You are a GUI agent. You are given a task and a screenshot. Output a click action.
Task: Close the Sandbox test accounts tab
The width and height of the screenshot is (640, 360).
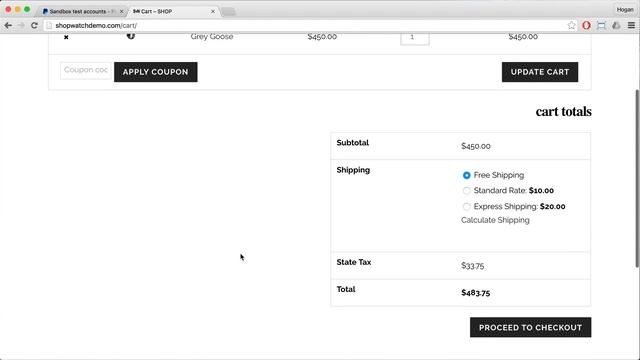[121, 11]
